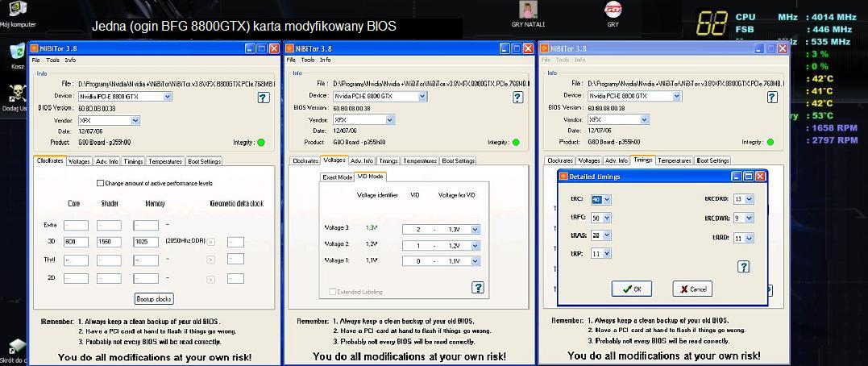Open the tRFC timing dropdown
Screen dimensions: 868x366
607,218
